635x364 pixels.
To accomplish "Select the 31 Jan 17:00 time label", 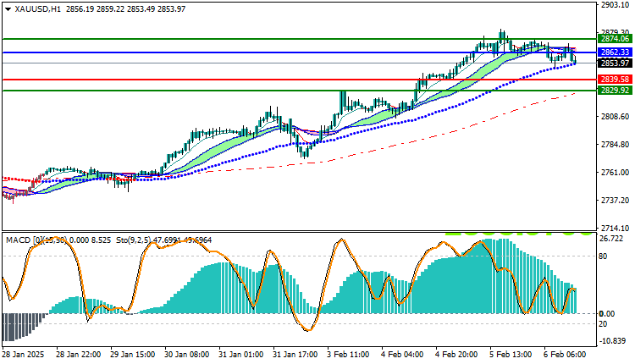I will tap(295, 355).
